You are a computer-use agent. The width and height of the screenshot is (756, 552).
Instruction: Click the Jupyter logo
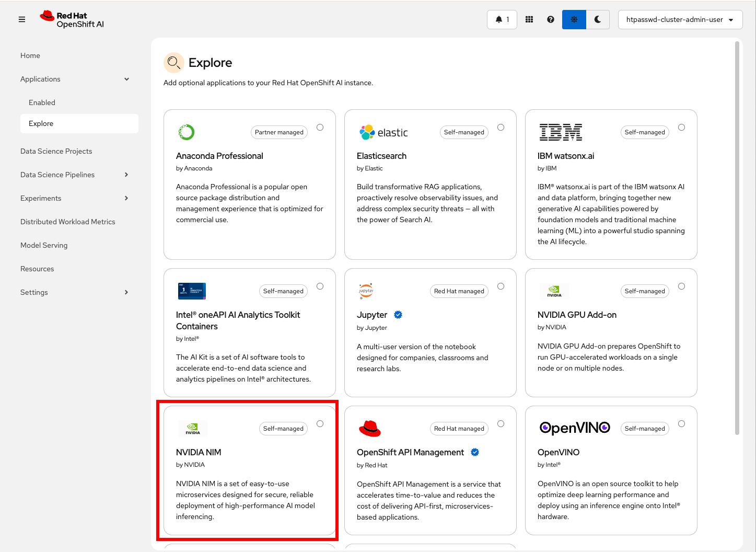coord(366,291)
